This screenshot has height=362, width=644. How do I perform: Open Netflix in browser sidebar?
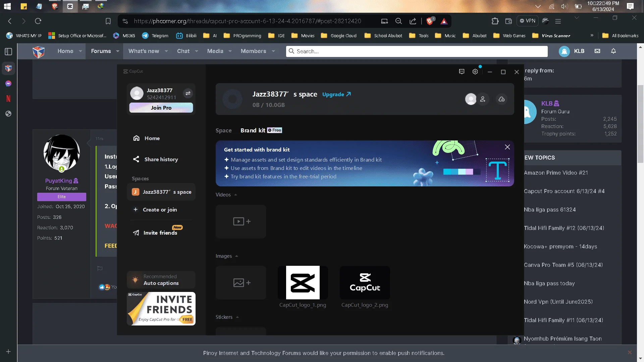(8, 99)
